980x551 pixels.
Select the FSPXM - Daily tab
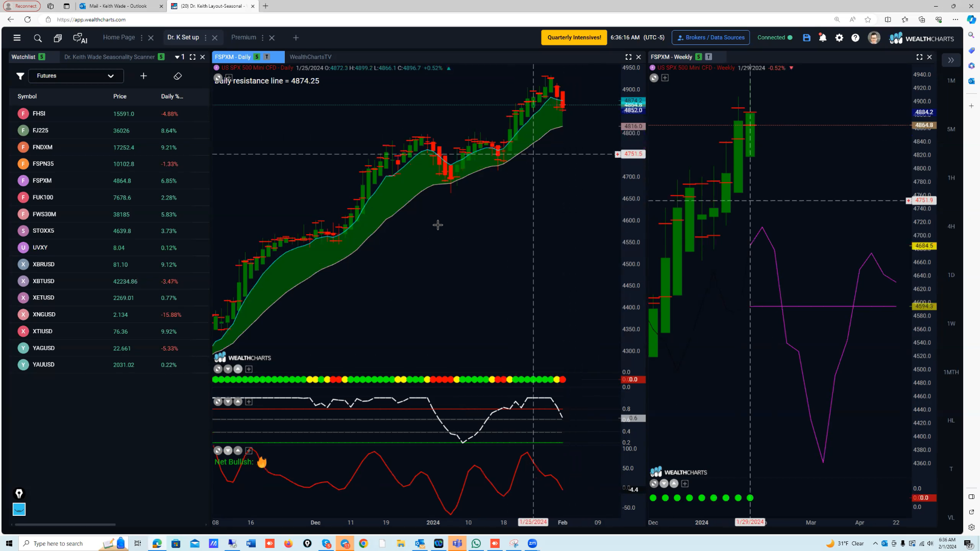(x=233, y=57)
